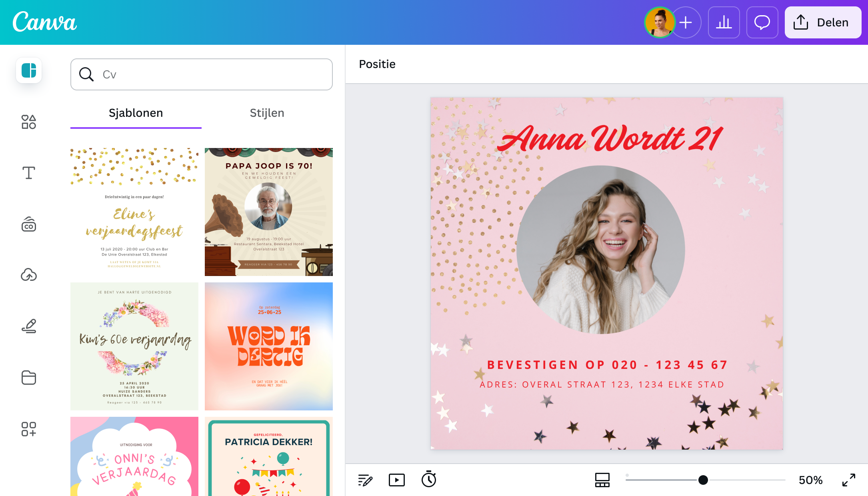Select the Draw tool sidebar icon
The height and width of the screenshot is (496, 868).
click(x=29, y=326)
